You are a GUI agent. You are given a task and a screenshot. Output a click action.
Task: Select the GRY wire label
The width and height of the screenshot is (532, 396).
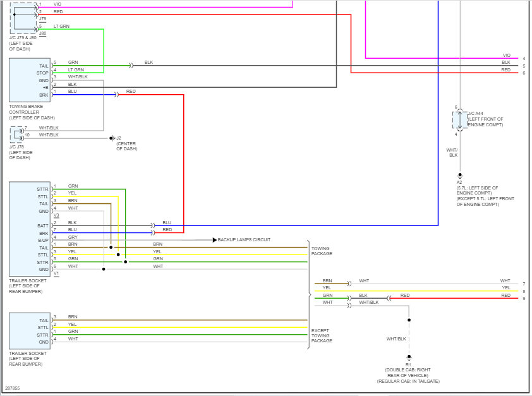point(73,237)
